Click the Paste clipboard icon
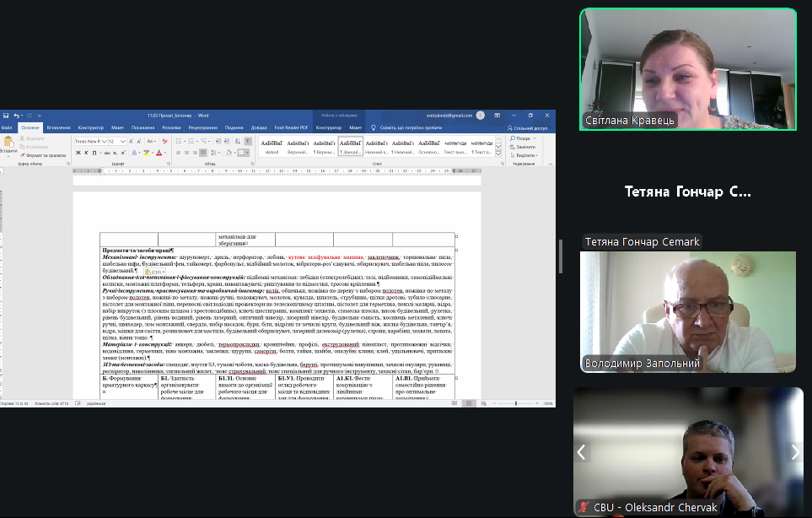 point(9,144)
